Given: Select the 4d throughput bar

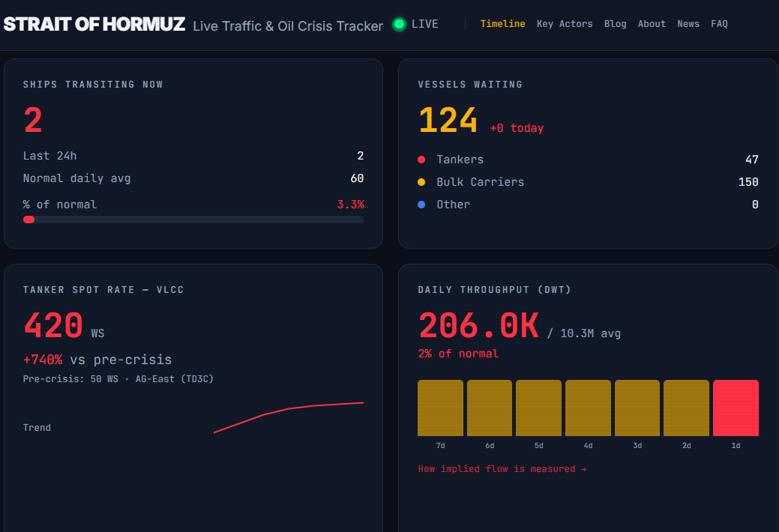Looking at the screenshot, I should [589, 408].
